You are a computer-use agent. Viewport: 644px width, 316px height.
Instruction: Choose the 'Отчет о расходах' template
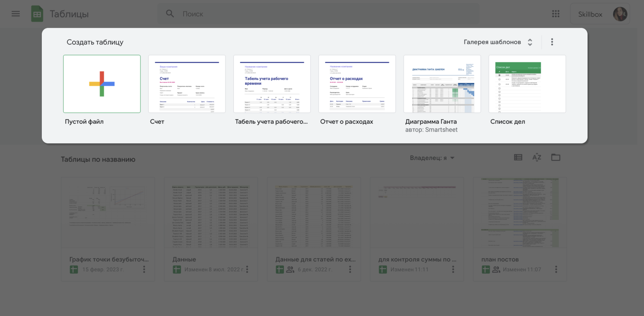357,84
